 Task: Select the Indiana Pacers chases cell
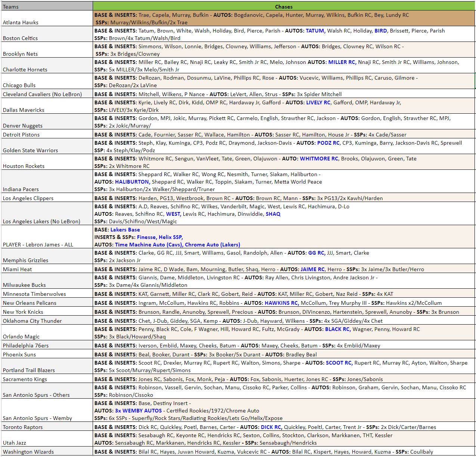[284, 182]
